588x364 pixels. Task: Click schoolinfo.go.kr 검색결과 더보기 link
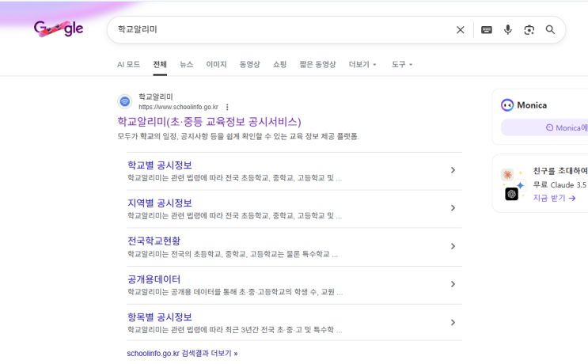point(182,354)
